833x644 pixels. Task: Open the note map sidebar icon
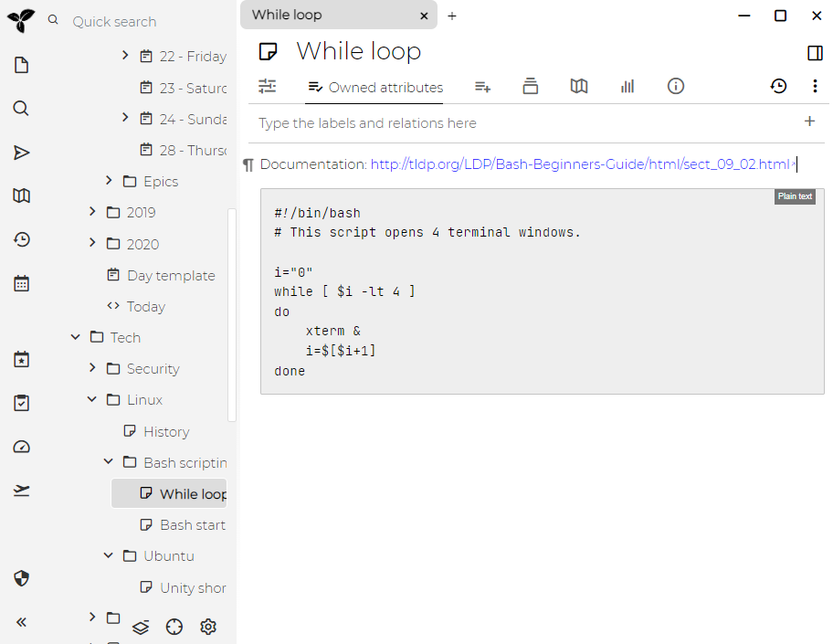pos(21,195)
